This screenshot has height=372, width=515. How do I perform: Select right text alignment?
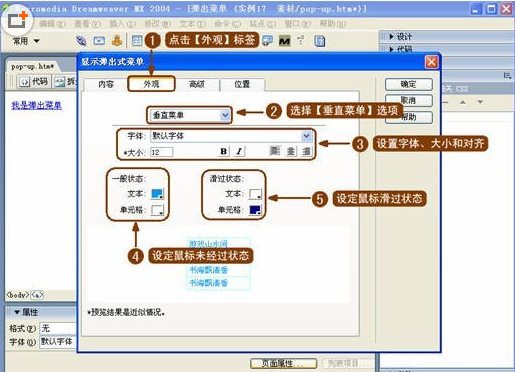[x=306, y=151]
